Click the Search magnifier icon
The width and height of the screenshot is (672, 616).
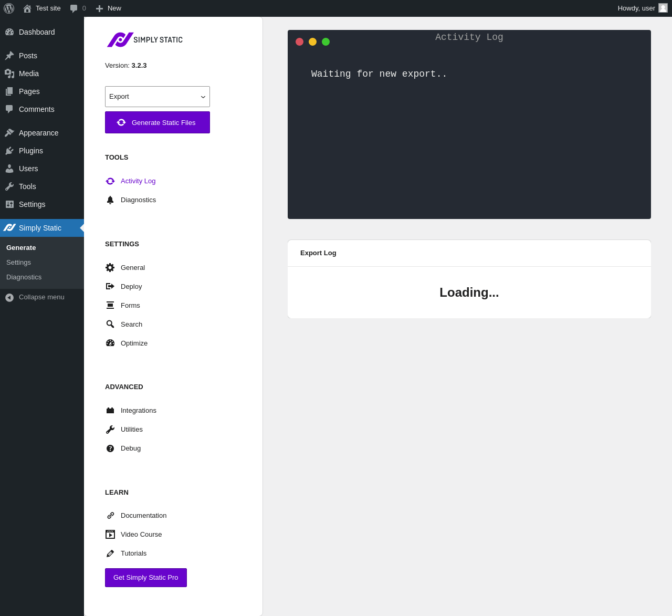click(x=110, y=325)
